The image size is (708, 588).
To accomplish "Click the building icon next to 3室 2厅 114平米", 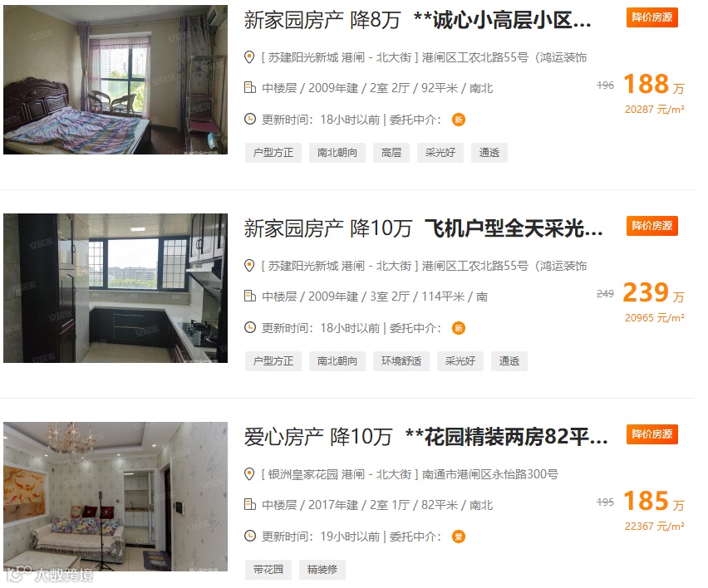I will 249,296.
